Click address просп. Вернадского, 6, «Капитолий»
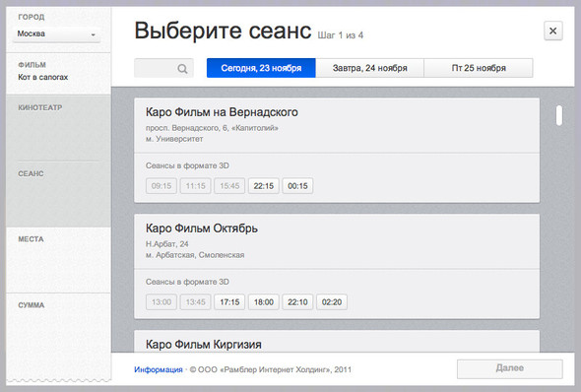This screenshot has height=392, width=581. click(x=212, y=128)
